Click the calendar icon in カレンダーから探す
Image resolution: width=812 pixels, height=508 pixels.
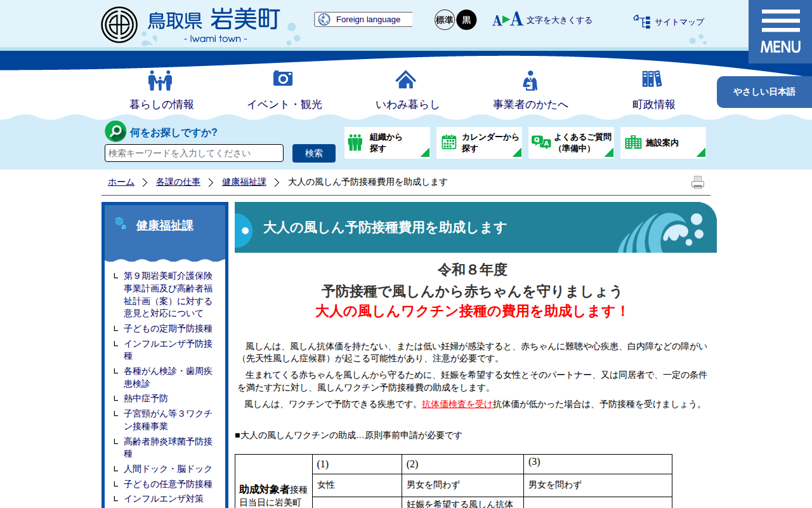(x=449, y=142)
